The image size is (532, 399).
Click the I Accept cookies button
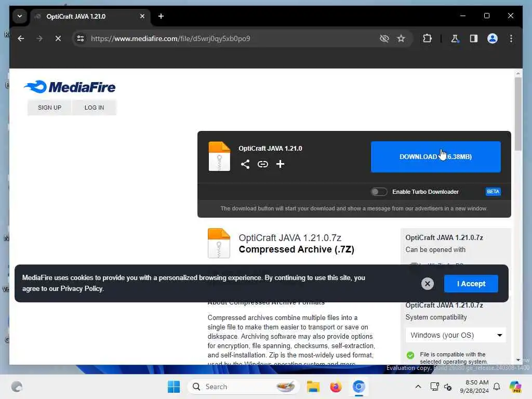click(471, 284)
